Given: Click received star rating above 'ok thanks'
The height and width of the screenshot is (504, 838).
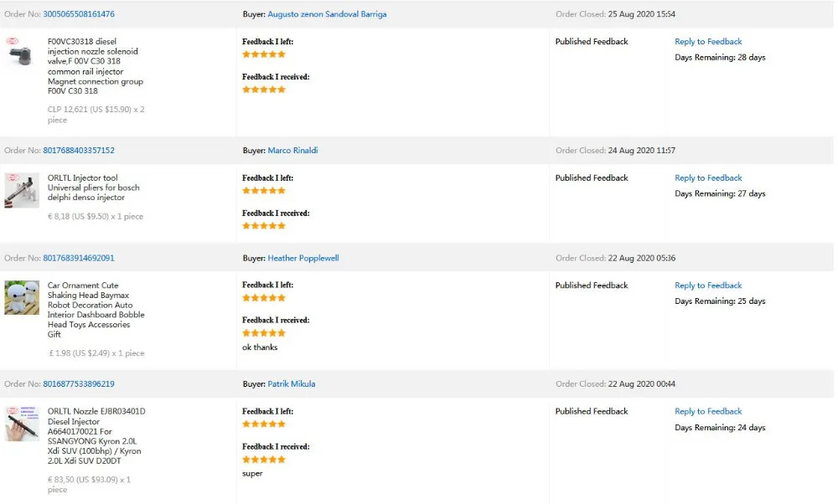Looking at the screenshot, I should point(264,333).
